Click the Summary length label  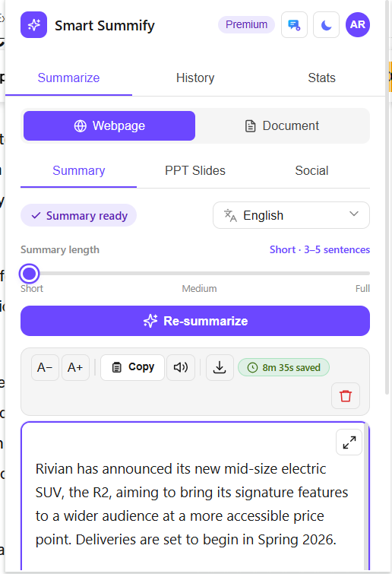pos(60,249)
